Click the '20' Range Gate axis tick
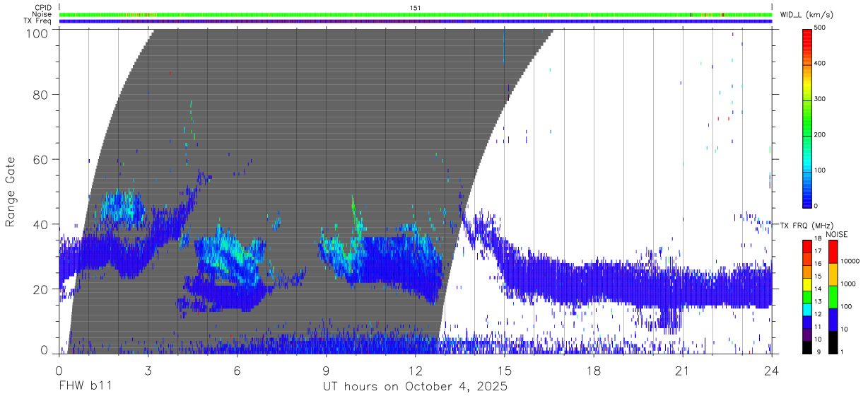868x401 pixels. pyautogui.click(x=41, y=289)
